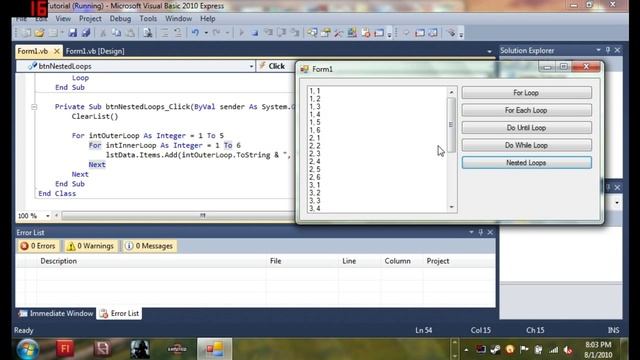This screenshot has height=360, width=640.
Task: Click the For Each Loop button
Action: (x=527, y=111)
